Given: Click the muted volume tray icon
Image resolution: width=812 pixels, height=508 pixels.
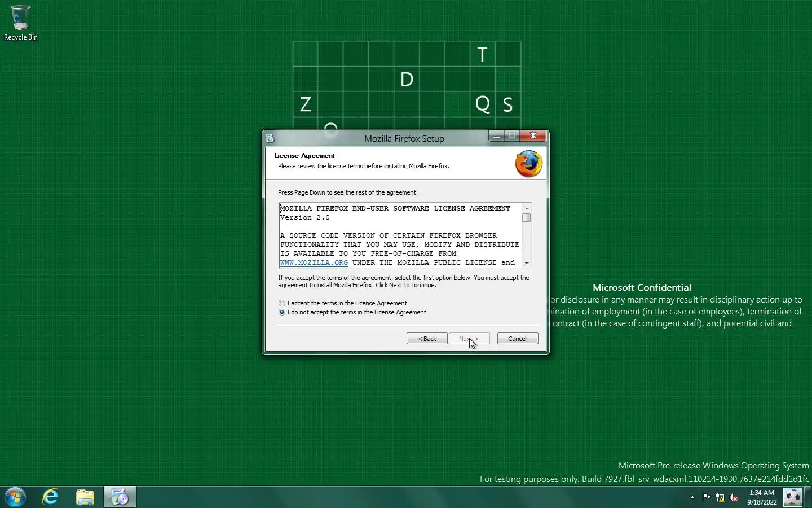Looking at the screenshot, I should click(734, 497).
